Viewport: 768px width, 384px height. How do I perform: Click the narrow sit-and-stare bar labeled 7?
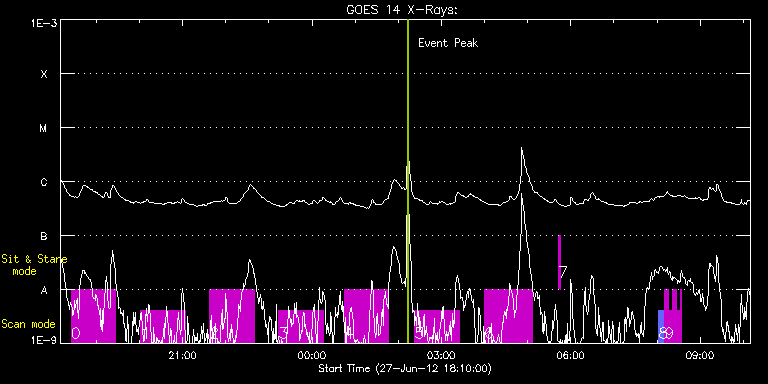pos(559,263)
